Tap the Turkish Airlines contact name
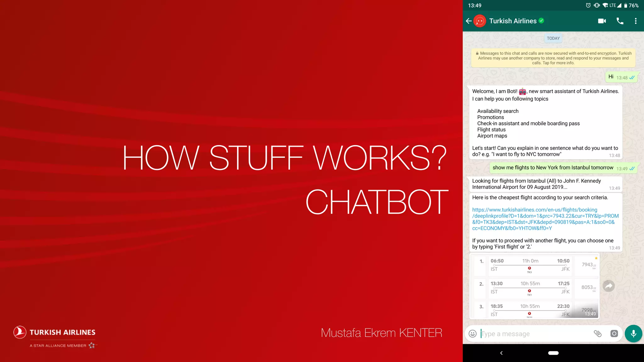The height and width of the screenshot is (362, 644). [513, 21]
